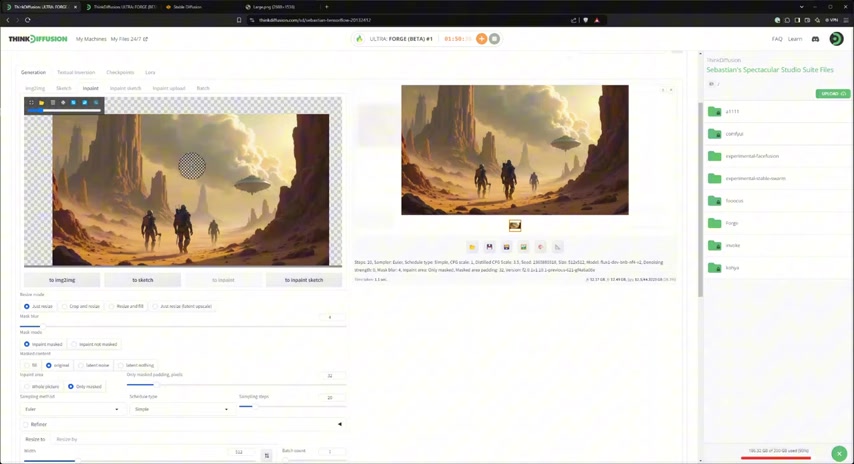Click the ThinkDiffusion logo

pos(38,39)
